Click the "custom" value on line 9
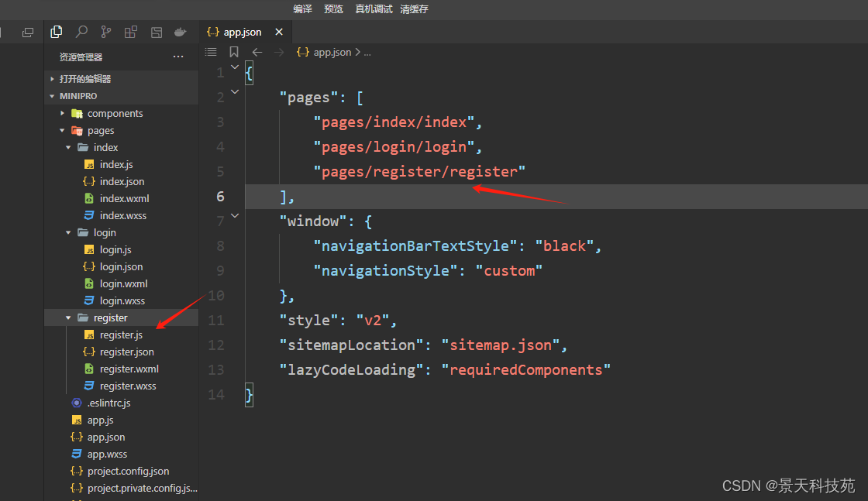The width and height of the screenshot is (868, 501). pos(509,270)
